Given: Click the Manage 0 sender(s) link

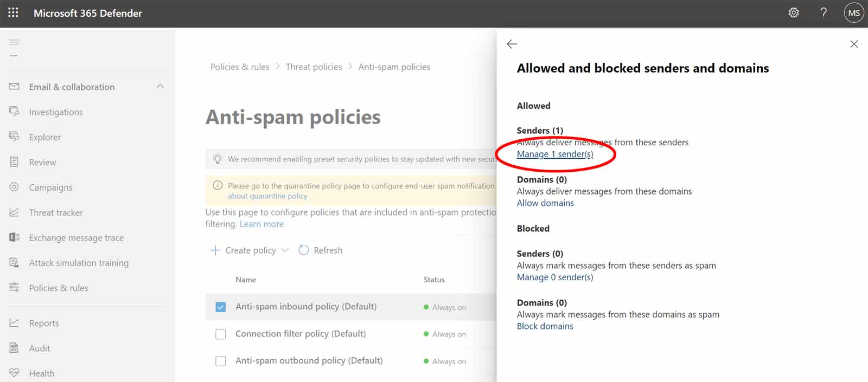Looking at the screenshot, I should (555, 277).
